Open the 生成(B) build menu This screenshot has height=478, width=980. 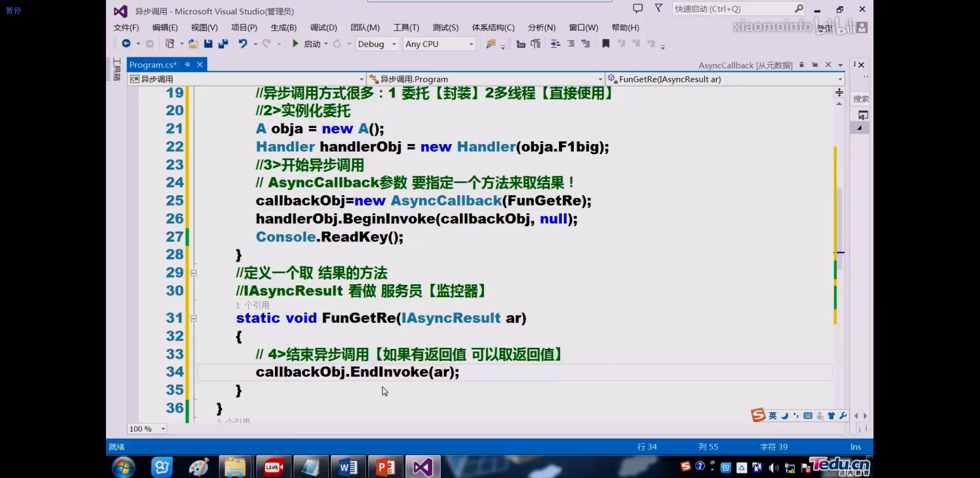pyautogui.click(x=284, y=28)
